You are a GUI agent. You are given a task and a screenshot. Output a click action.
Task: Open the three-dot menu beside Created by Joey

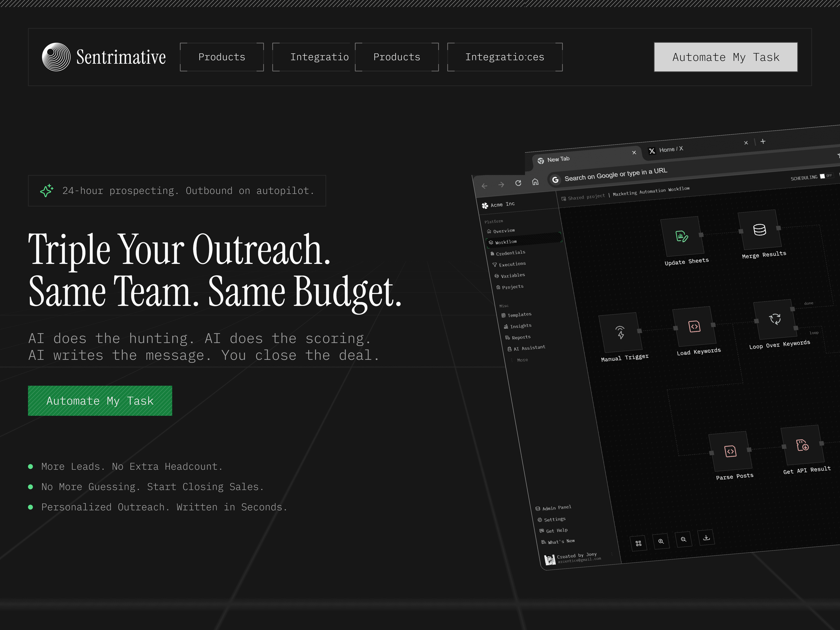pos(612,554)
